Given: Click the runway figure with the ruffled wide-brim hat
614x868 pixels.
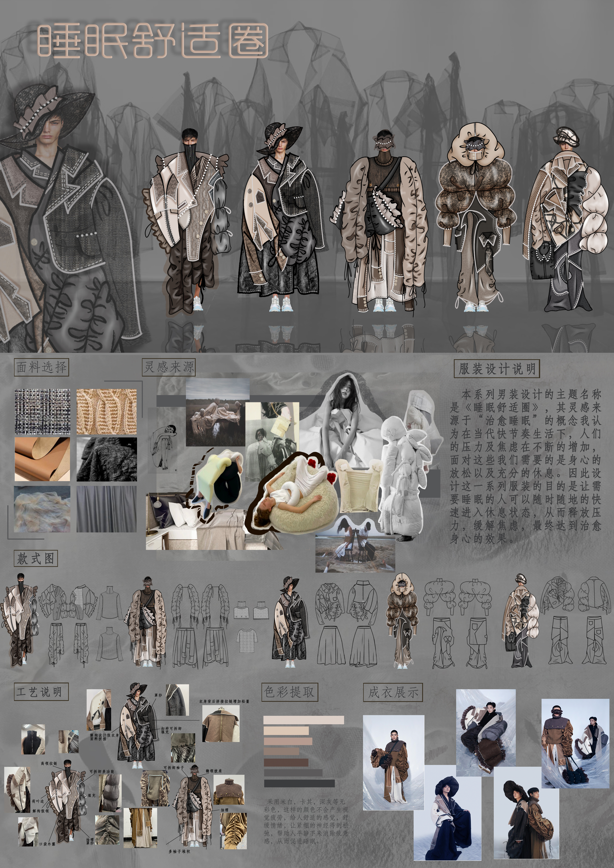Looking at the screenshot, I should click(x=282, y=217).
